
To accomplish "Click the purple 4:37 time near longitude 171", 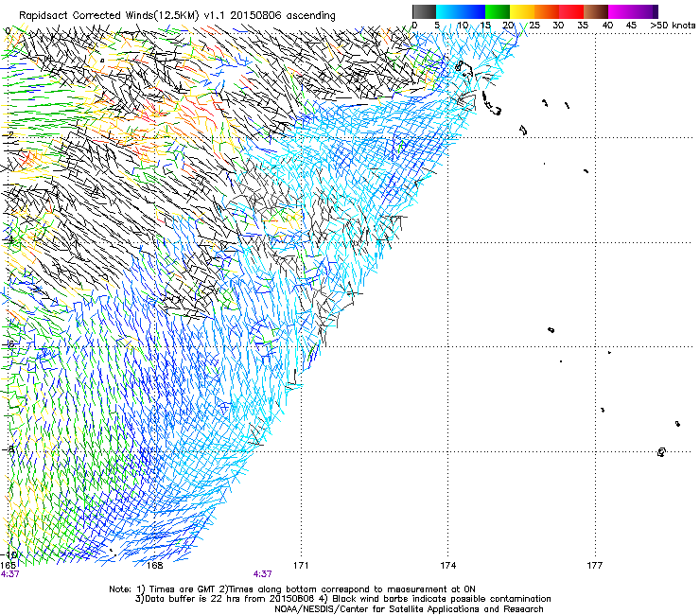I will [263, 574].
